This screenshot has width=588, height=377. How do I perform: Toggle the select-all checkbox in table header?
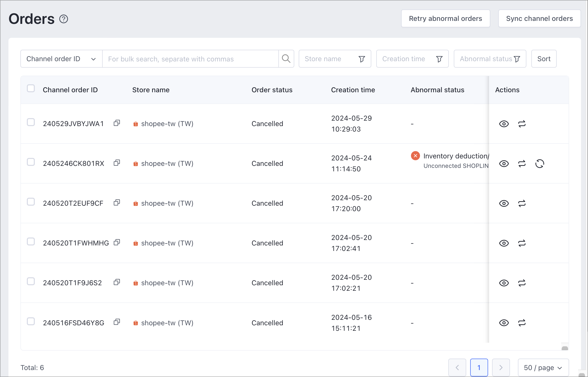tap(31, 89)
